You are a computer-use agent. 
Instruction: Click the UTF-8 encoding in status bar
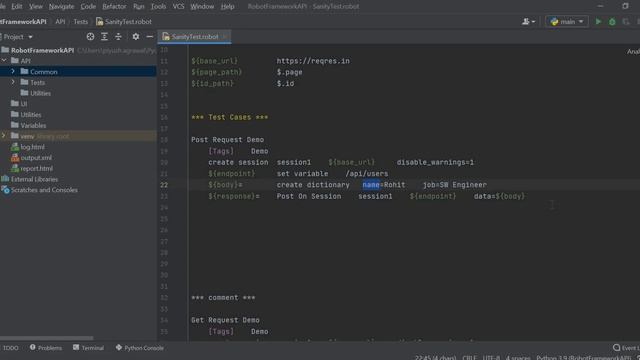pos(491,358)
